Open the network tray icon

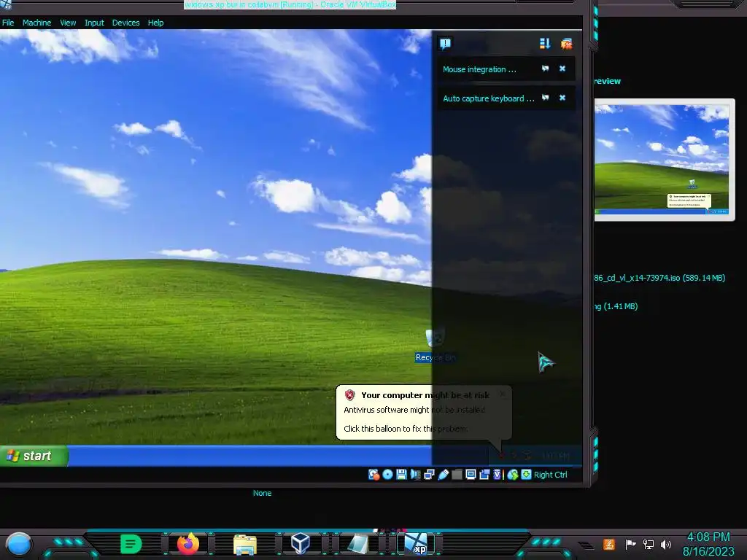click(x=648, y=544)
